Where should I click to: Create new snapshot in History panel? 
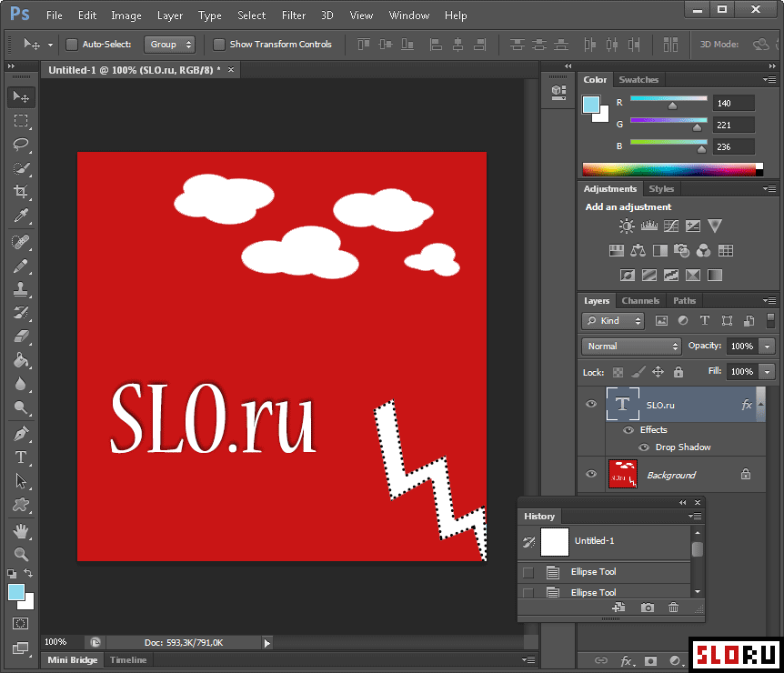647,608
